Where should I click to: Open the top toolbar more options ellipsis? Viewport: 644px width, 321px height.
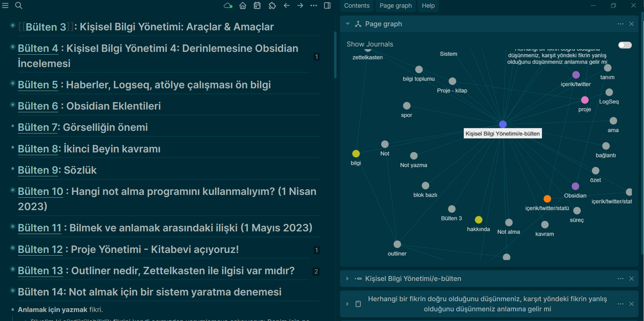click(313, 5)
